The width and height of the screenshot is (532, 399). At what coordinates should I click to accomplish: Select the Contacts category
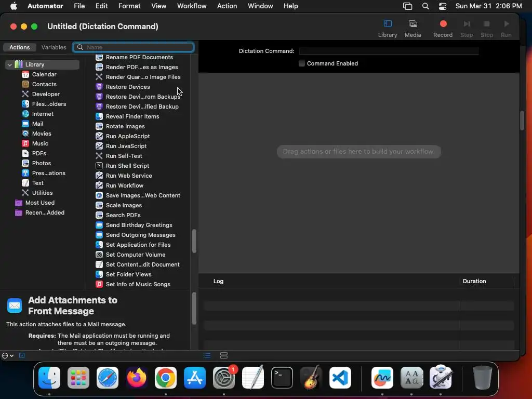click(44, 84)
